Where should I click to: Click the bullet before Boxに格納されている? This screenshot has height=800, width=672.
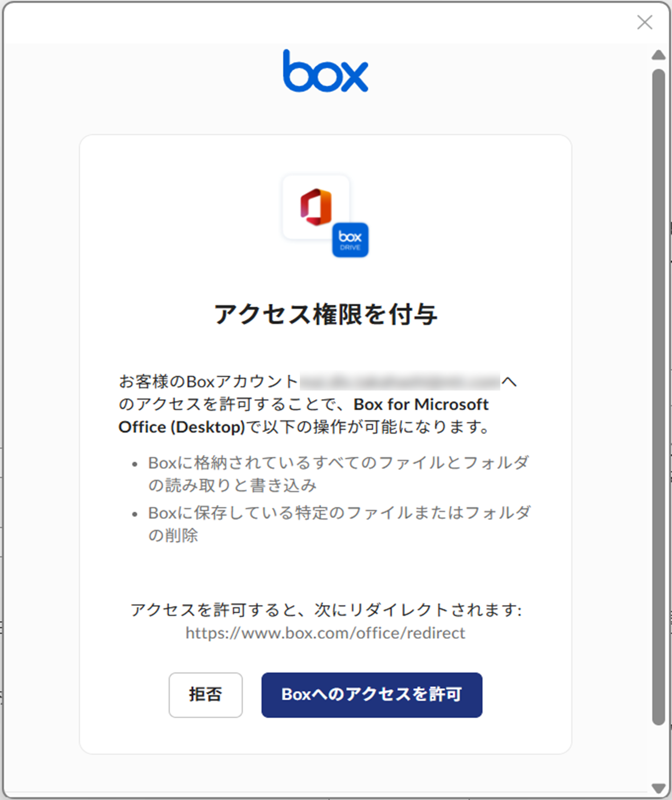[x=135, y=464]
